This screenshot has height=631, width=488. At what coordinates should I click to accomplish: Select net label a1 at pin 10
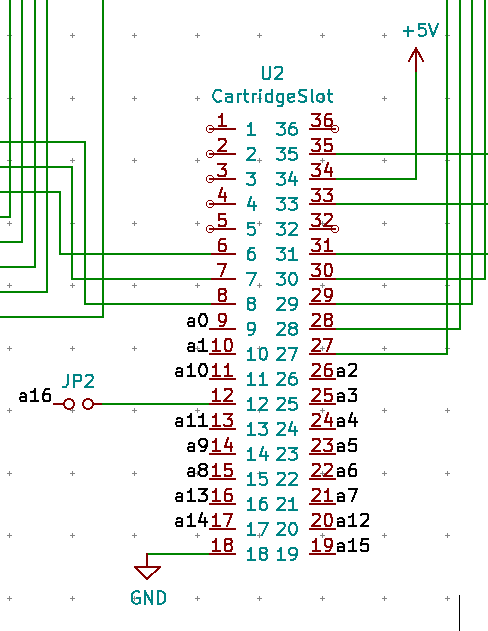click(198, 346)
